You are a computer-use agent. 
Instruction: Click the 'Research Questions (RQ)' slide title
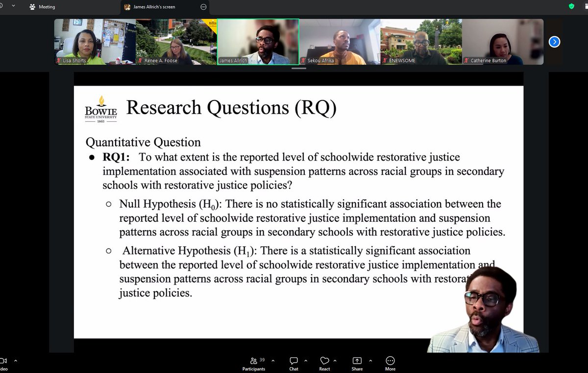click(231, 108)
